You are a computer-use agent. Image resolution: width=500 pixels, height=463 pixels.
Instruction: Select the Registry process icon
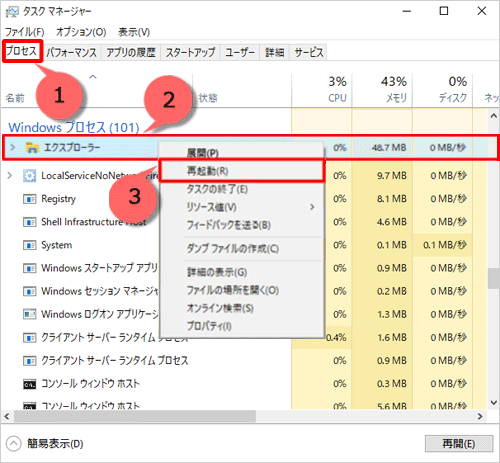[x=29, y=199]
